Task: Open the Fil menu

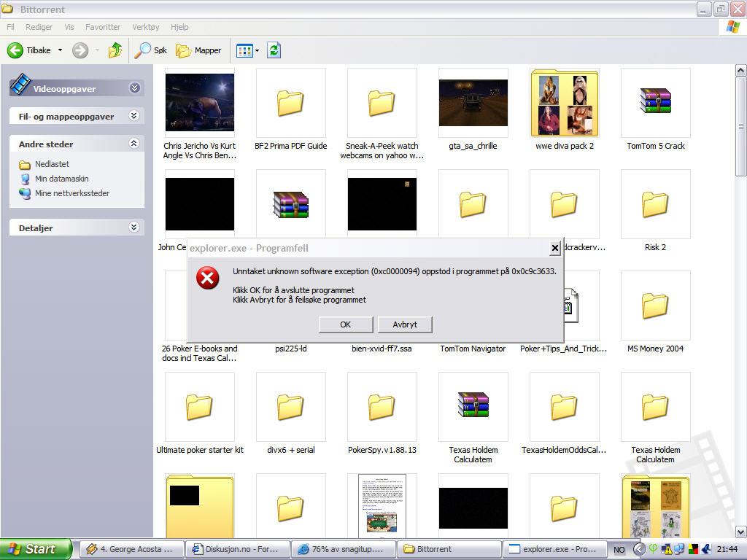Action: pos(10,27)
